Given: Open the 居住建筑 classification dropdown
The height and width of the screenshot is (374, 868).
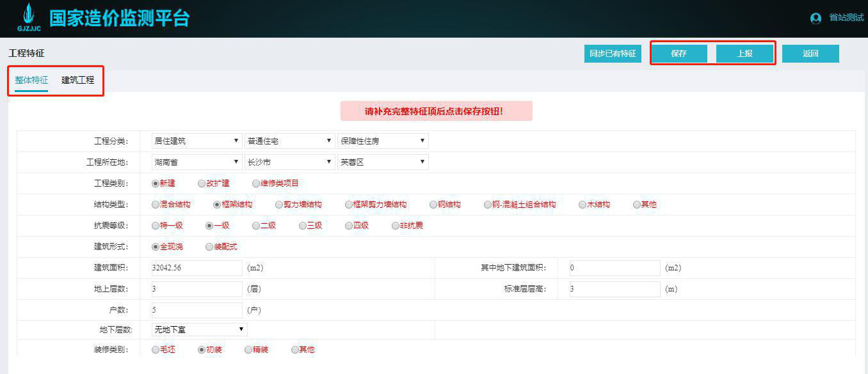Looking at the screenshot, I should pos(197,140).
